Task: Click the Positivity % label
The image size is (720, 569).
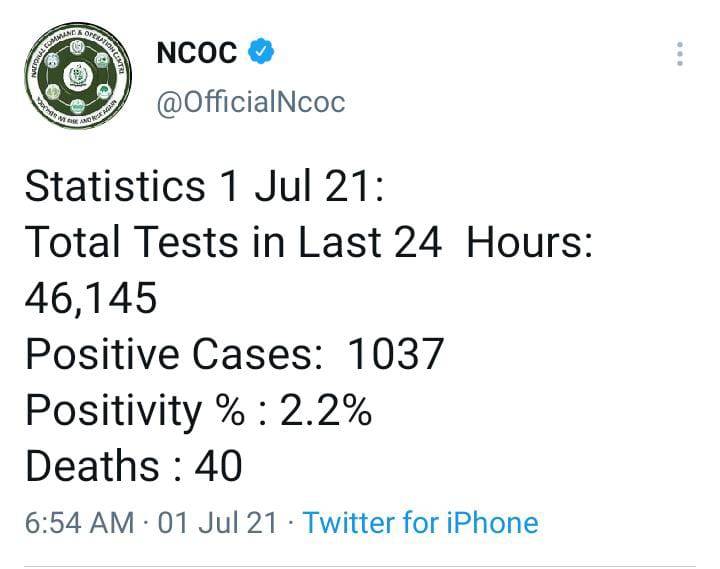Action: tap(135, 411)
